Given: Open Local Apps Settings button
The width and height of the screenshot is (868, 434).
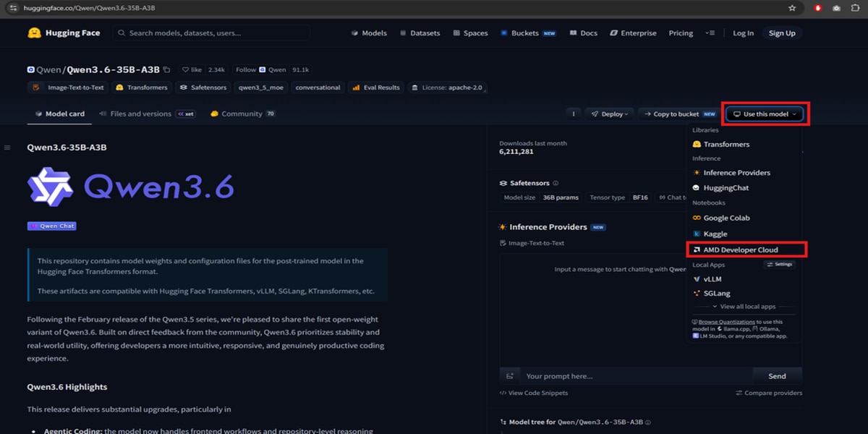Looking at the screenshot, I should [780, 265].
